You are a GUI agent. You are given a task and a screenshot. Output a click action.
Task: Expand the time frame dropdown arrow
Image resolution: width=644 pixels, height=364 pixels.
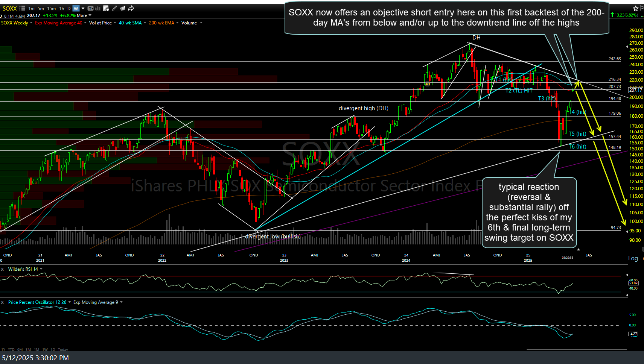pyautogui.click(x=83, y=8)
